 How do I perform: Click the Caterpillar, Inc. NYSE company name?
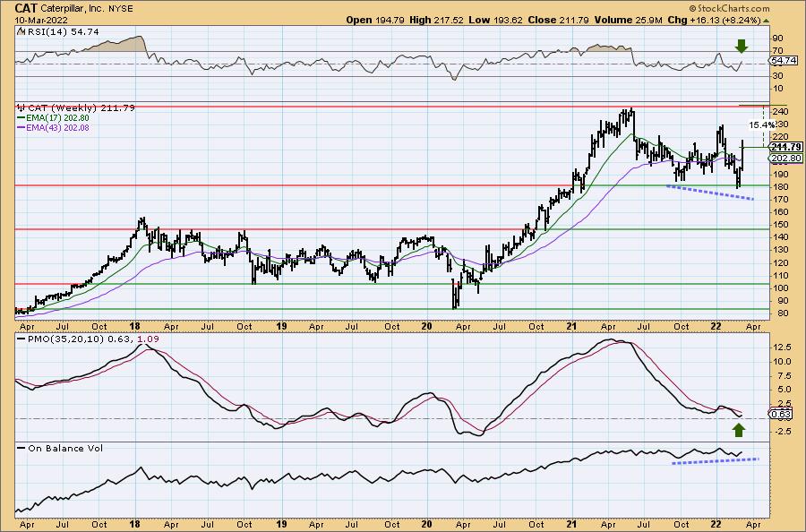click(x=86, y=9)
